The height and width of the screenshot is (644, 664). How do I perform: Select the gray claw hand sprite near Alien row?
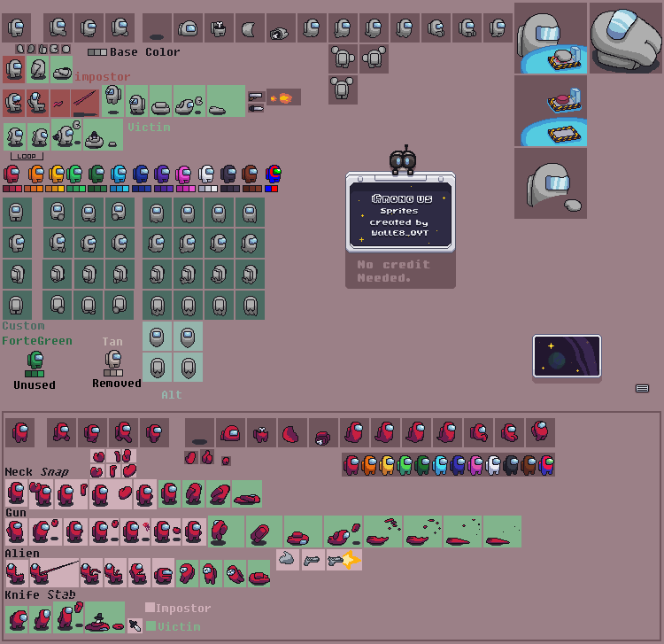pos(288,559)
